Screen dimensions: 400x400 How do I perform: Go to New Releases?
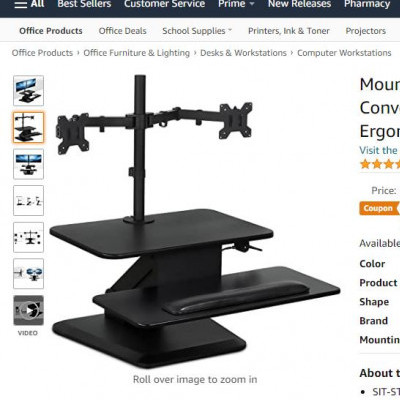(x=299, y=4)
